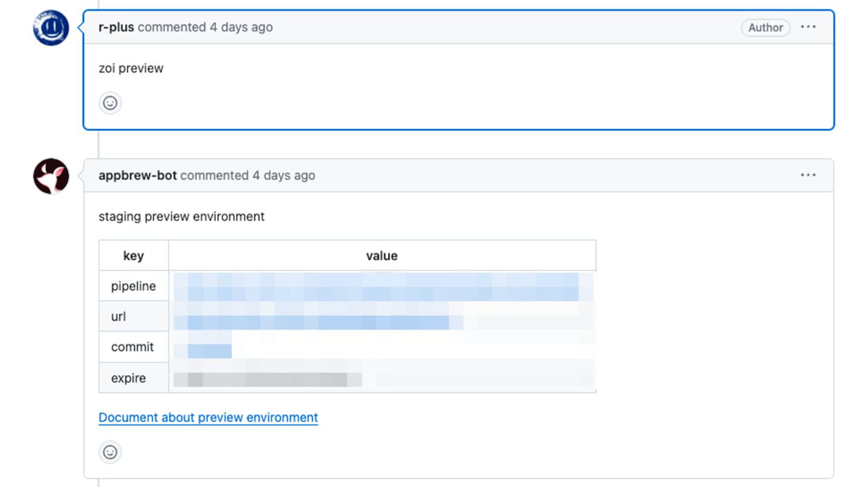Open the appbrew-bot username link
Image resolution: width=868 pixels, height=487 pixels.
click(x=137, y=175)
